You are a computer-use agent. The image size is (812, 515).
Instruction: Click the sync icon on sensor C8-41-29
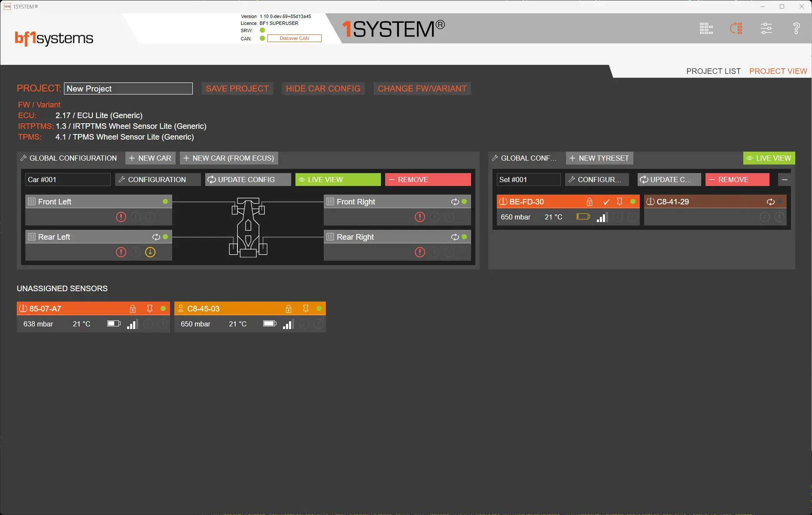pyautogui.click(x=770, y=202)
